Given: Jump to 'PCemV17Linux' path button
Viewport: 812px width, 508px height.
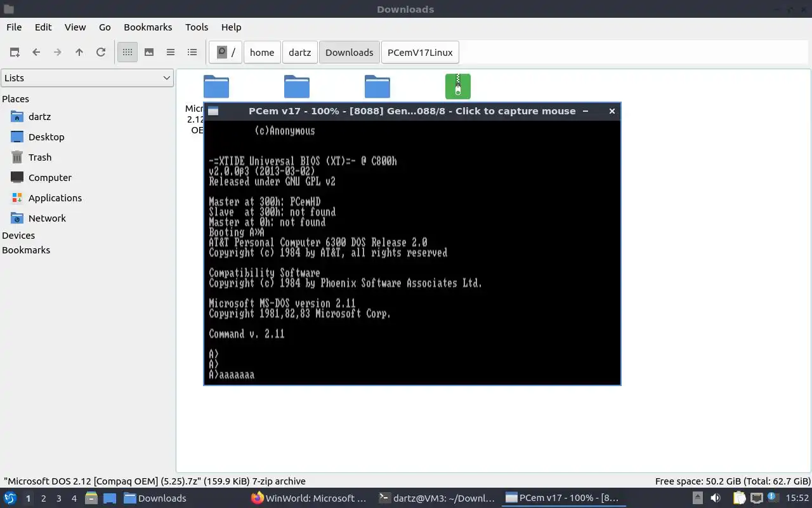Looking at the screenshot, I should point(420,52).
